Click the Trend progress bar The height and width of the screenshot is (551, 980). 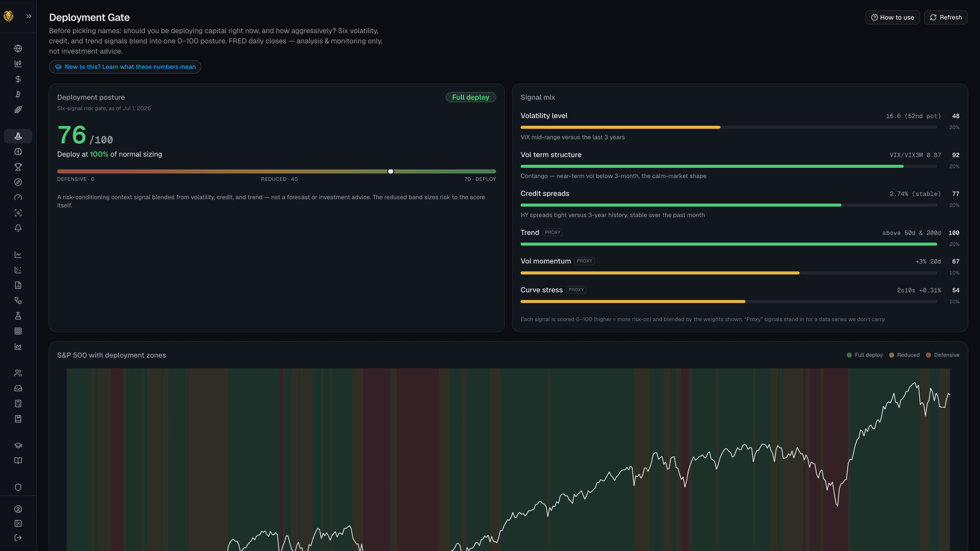[729, 244]
